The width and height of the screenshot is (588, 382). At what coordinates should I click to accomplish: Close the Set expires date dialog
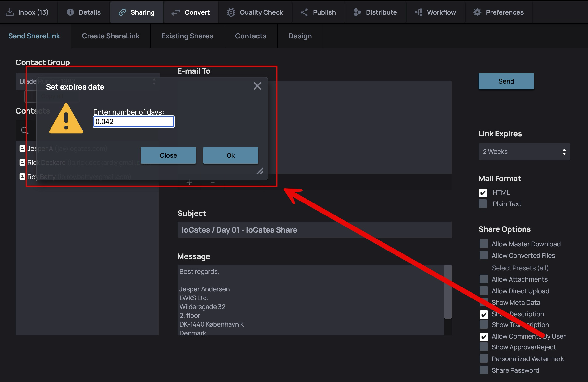point(257,86)
